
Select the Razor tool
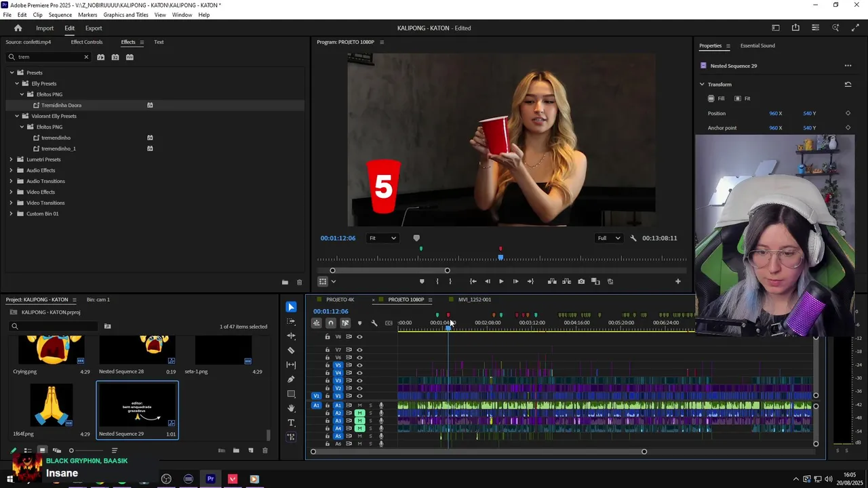click(291, 350)
